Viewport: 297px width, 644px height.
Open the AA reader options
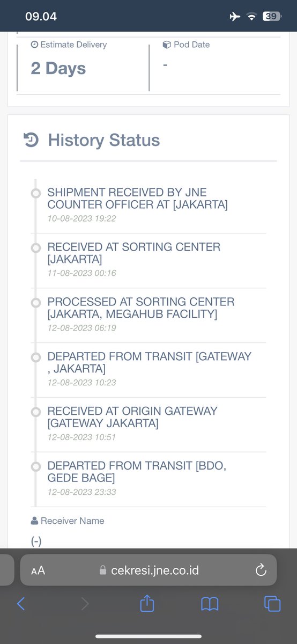coord(38,570)
